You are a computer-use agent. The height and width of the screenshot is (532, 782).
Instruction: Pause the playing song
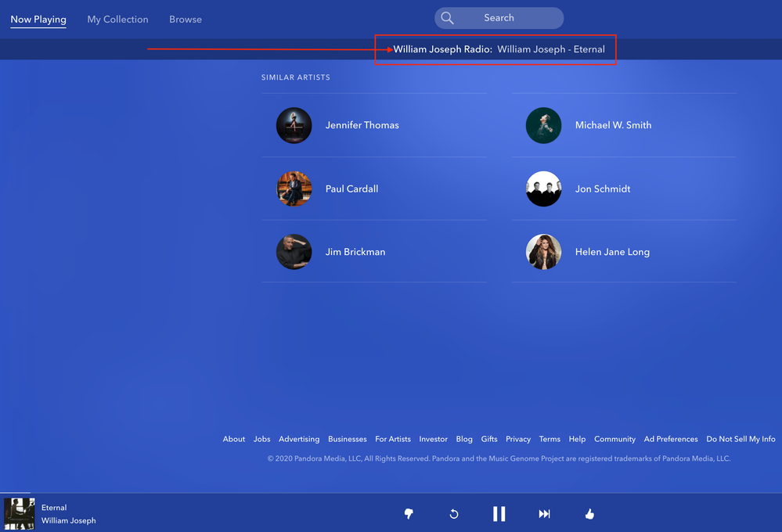pyautogui.click(x=499, y=514)
